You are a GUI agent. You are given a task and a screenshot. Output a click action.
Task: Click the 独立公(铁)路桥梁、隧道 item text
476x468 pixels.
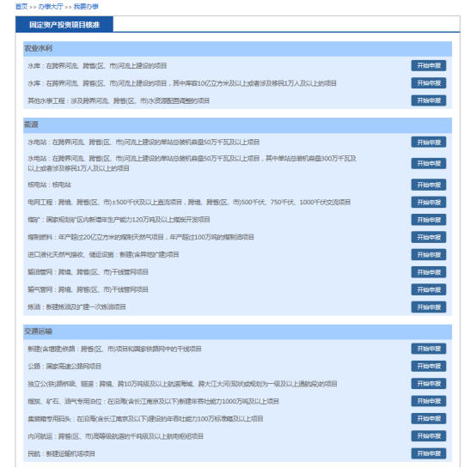pos(182,384)
